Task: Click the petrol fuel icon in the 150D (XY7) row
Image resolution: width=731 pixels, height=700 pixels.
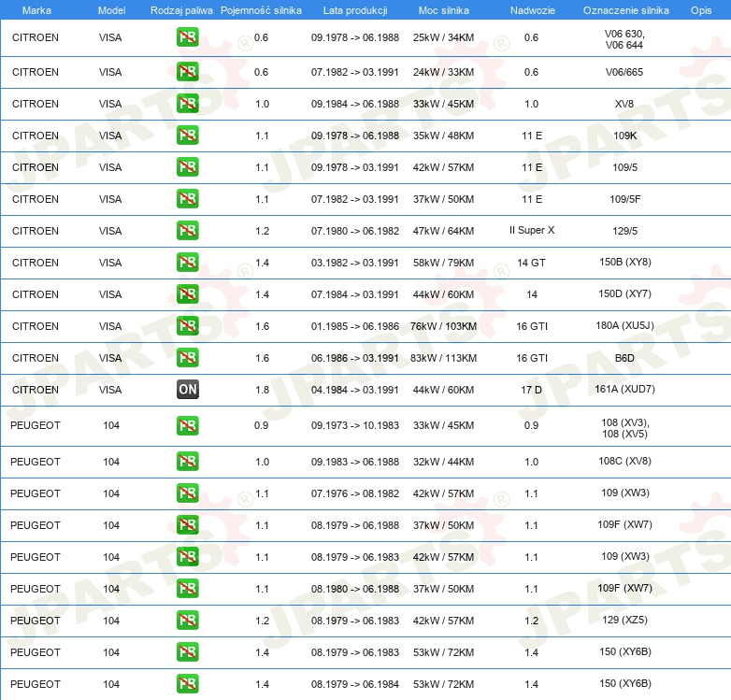Action: point(187,294)
